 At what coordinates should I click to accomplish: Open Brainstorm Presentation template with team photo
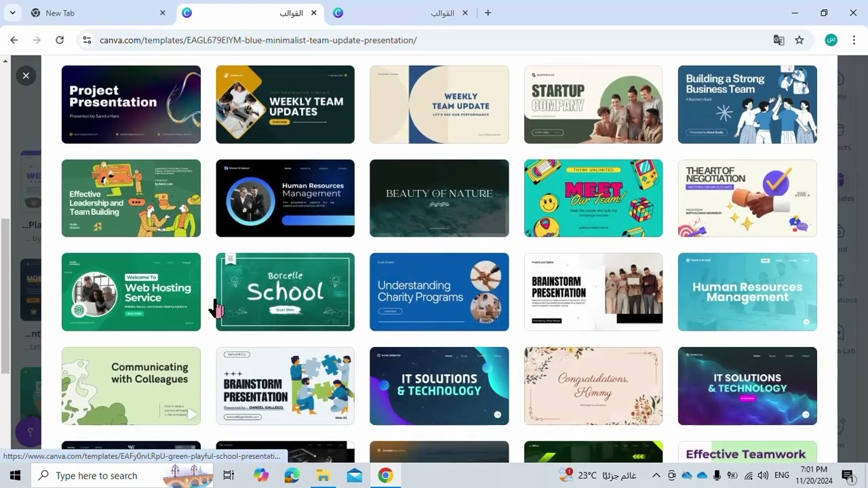(593, 292)
